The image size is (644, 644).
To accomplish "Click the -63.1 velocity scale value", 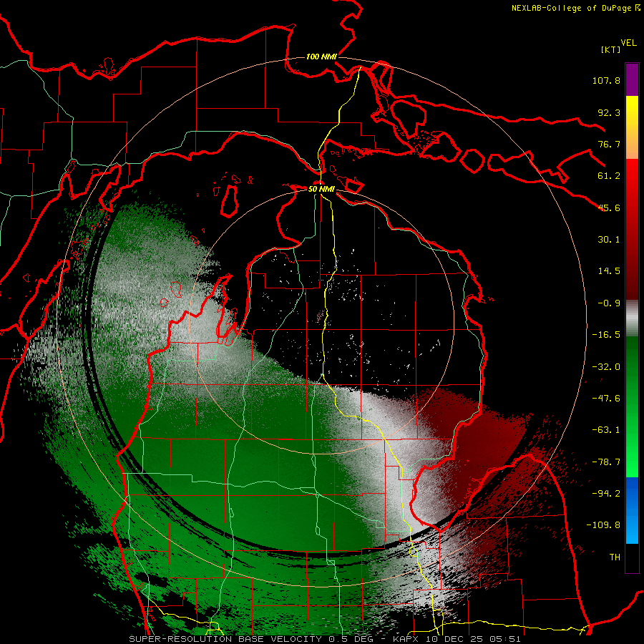I will pos(606,430).
